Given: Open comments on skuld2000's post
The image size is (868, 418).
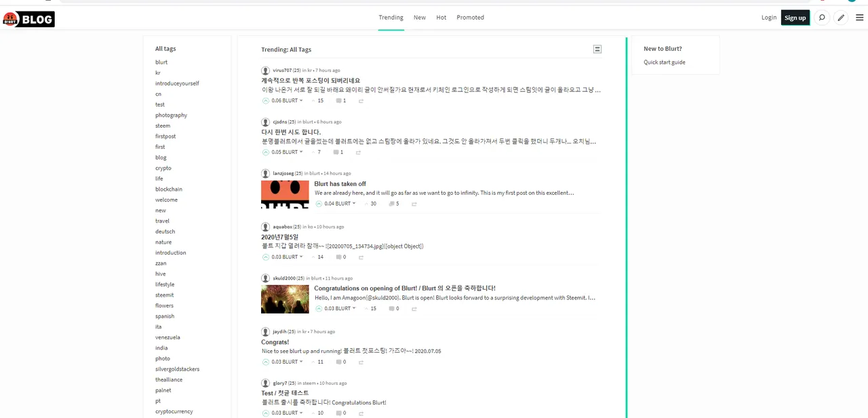Looking at the screenshot, I should tap(391, 308).
